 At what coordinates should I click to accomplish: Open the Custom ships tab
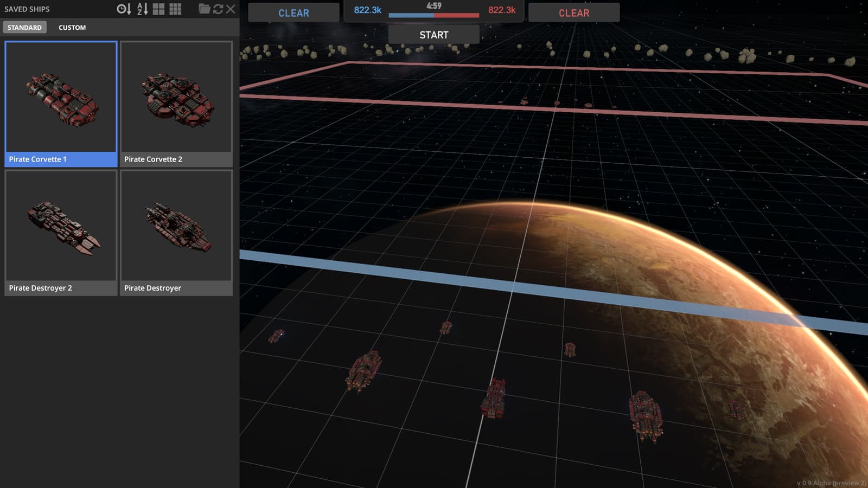[x=72, y=27]
